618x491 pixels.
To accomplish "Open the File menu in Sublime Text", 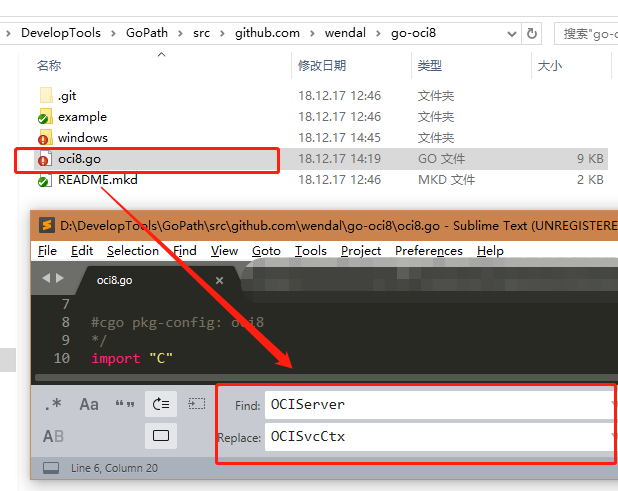I will coord(47,251).
